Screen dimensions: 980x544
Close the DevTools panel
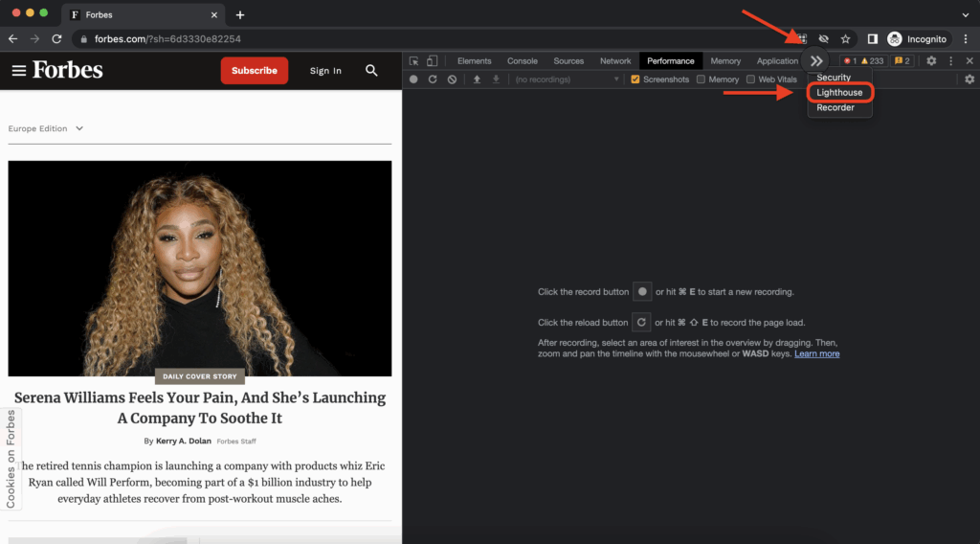click(969, 61)
